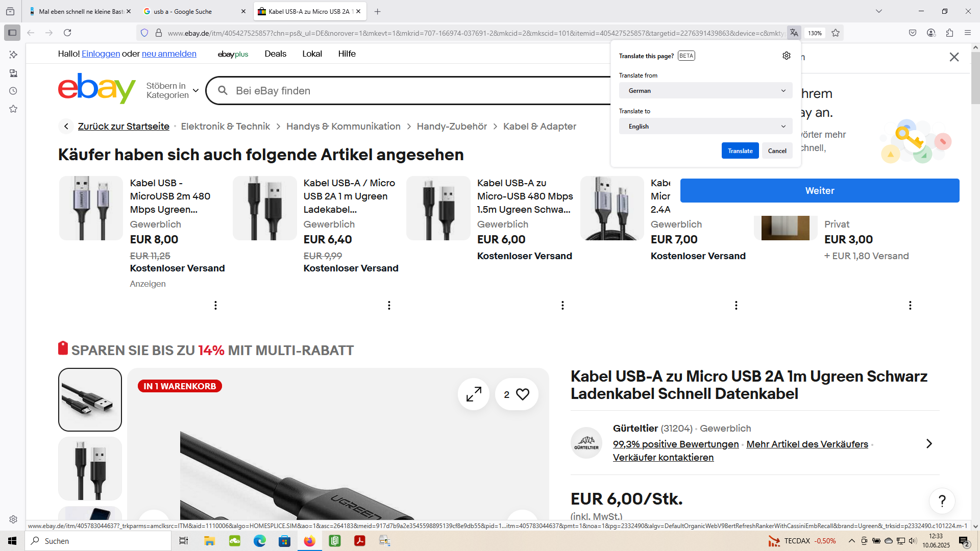
Task: Expand the product image to fullscreen
Action: 473,394
